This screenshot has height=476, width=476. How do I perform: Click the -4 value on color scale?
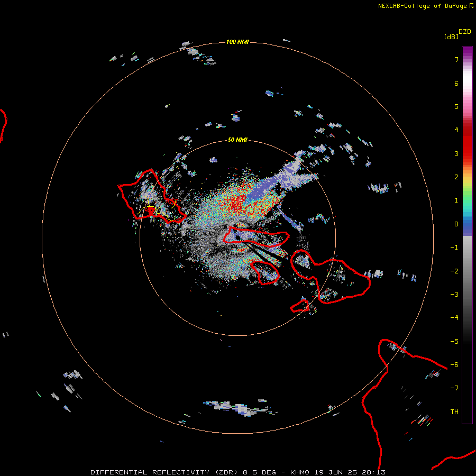click(x=454, y=318)
